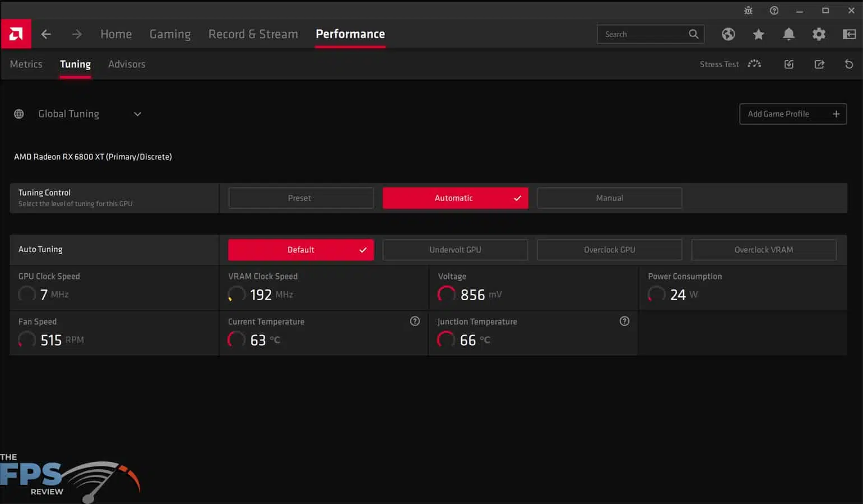863x504 pixels.
Task: Click the export profile icon
Action: [819, 64]
